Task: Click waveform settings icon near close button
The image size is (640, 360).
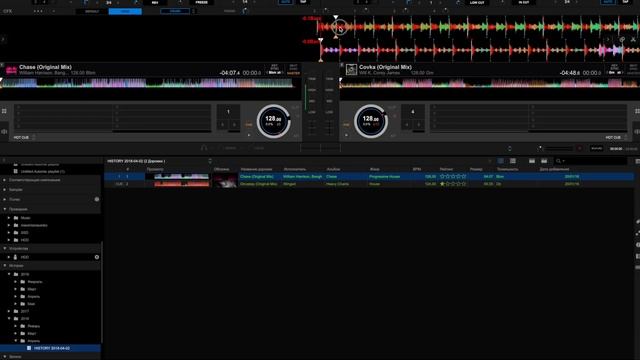Action: [622, 40]
